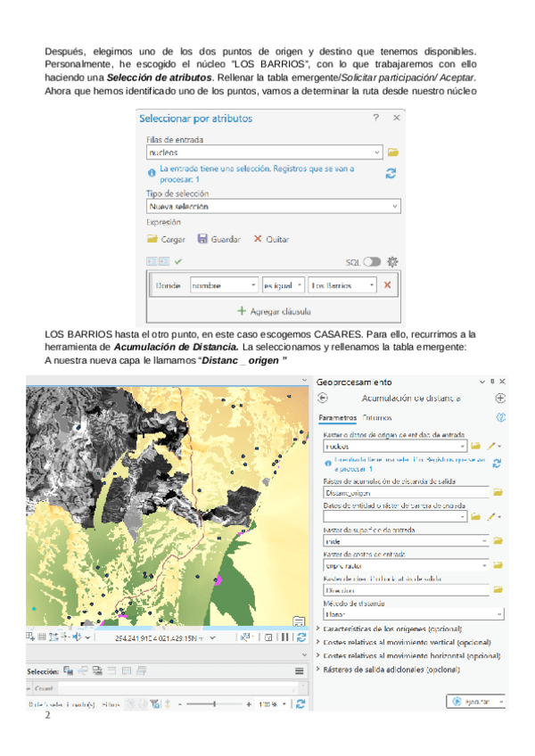Refresh the attribute table
This screenshot has height=756, width=535.
click(x=300, y=704)
